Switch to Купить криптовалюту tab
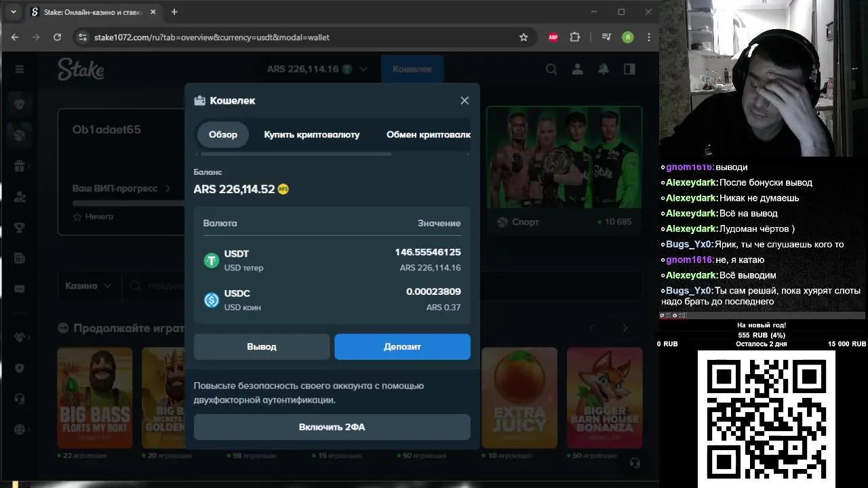 coord(312,134)
